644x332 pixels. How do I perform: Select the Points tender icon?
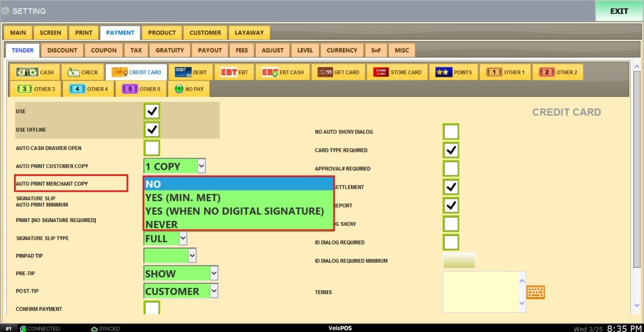(x=453, y=72)
